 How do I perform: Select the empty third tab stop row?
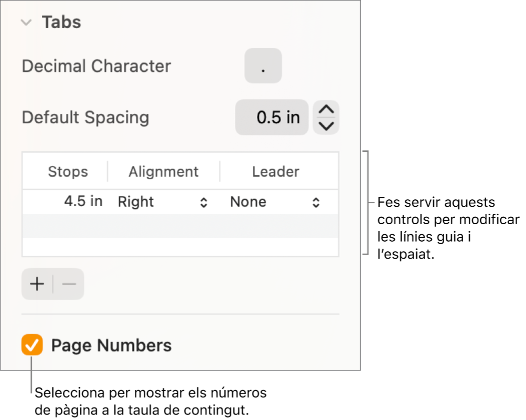point(180,247)
